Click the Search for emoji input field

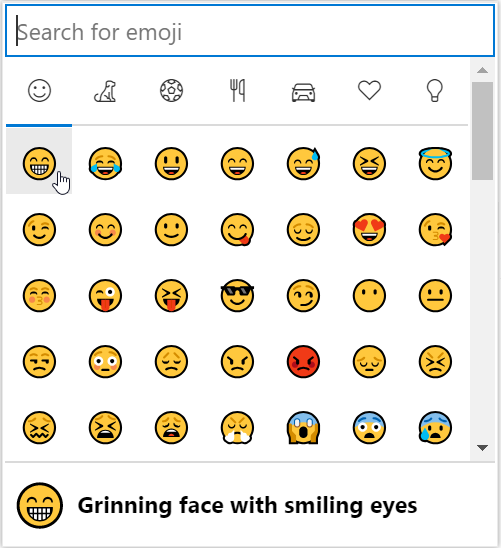tap(250, 31)
